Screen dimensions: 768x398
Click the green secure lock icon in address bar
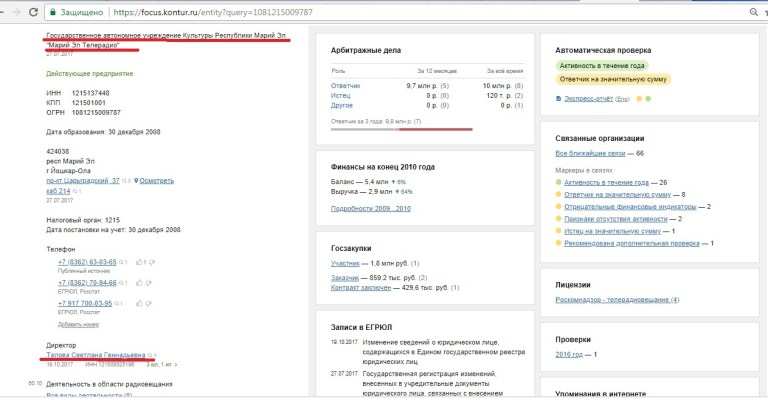pos(53,12)
